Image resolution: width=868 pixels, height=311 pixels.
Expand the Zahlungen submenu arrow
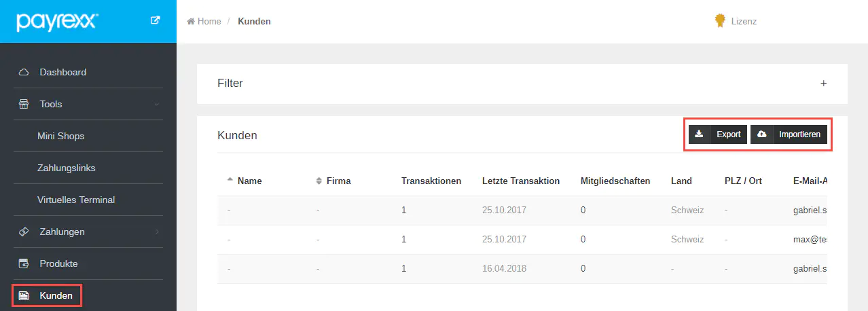pyautogui.click(x=157, y=232)
